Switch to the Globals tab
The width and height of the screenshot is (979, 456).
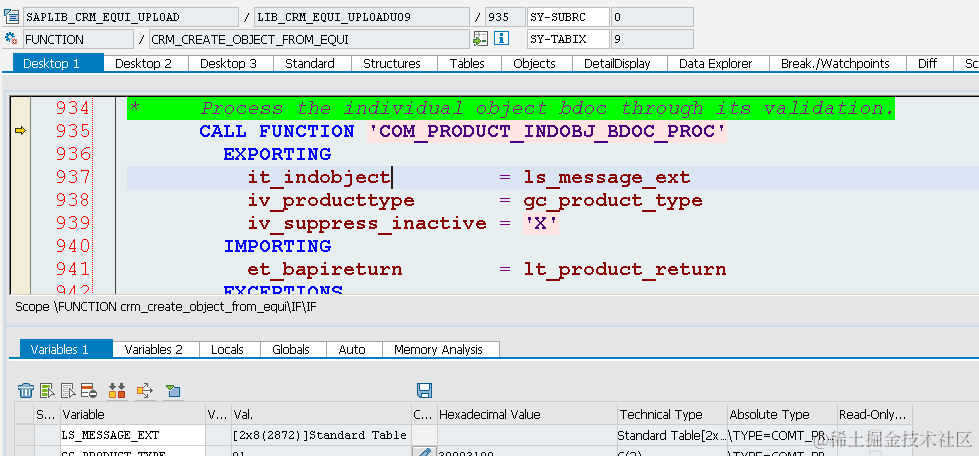290,349
